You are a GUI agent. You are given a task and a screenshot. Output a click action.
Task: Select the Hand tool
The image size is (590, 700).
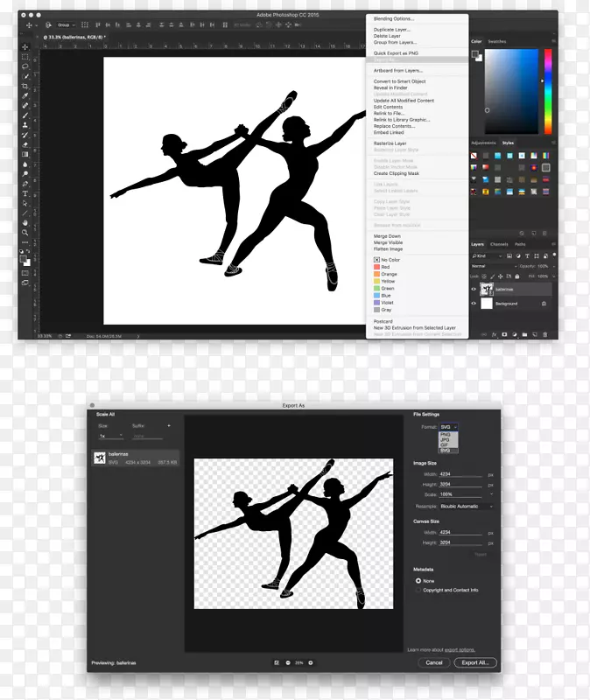click(25, 223)
